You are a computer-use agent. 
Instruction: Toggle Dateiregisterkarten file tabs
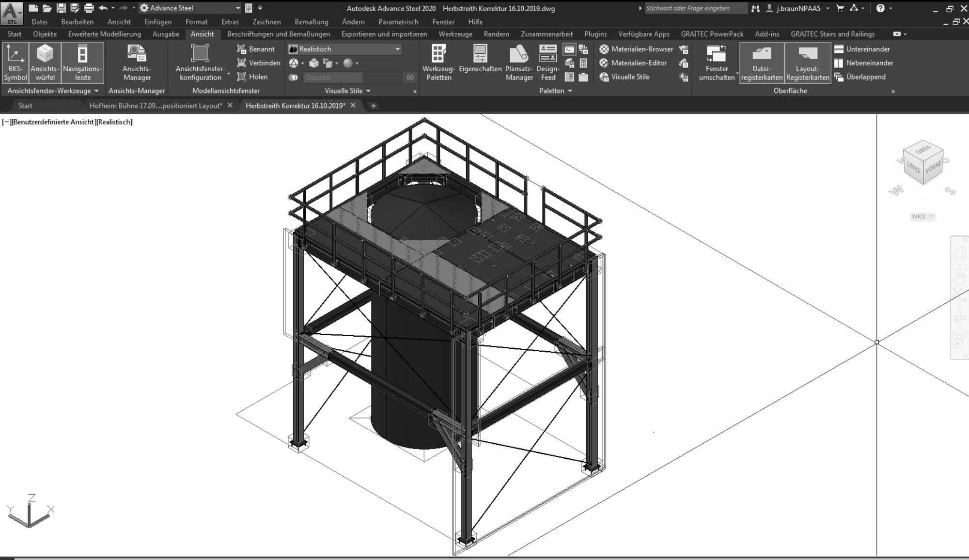762,62
